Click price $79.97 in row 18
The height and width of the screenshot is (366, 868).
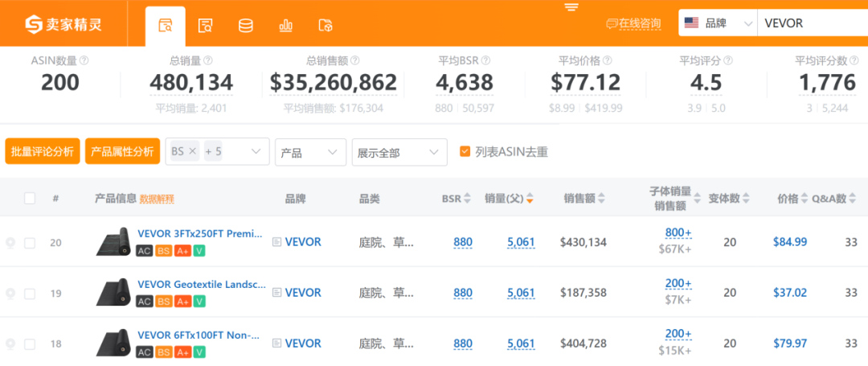tap(790, 343)
